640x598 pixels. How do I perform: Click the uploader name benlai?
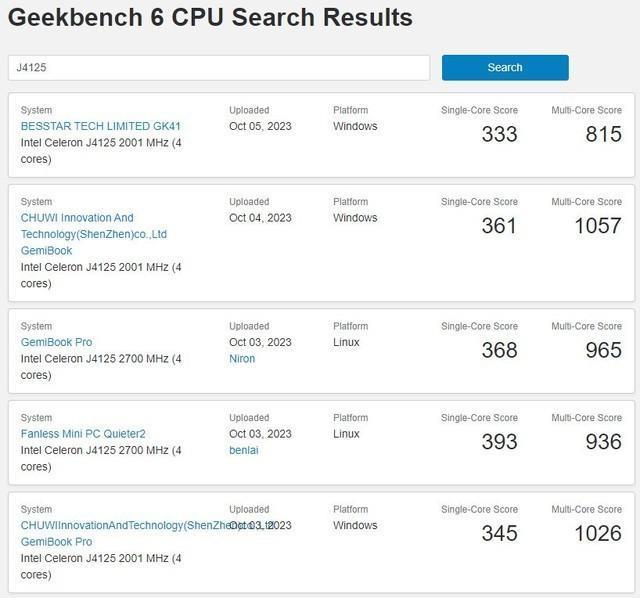click(x=244, y=450)
